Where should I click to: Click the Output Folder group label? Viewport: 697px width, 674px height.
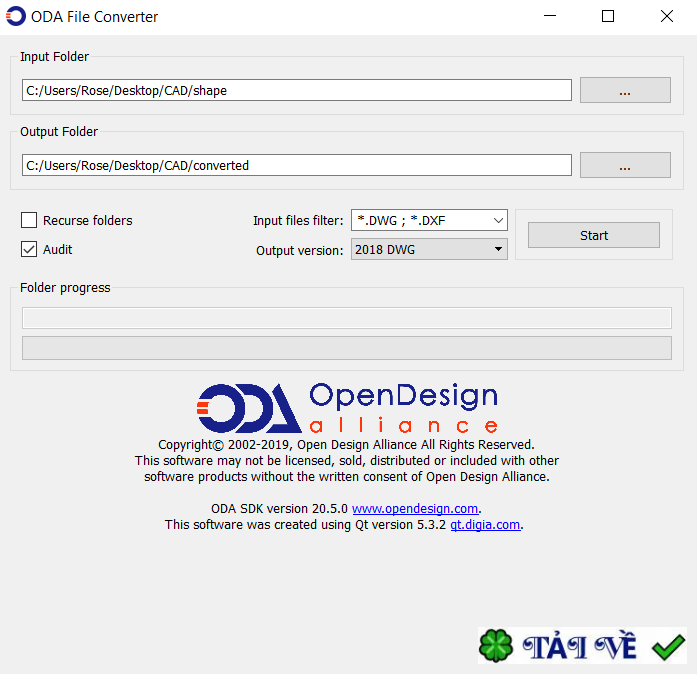[x=59, y=132]
